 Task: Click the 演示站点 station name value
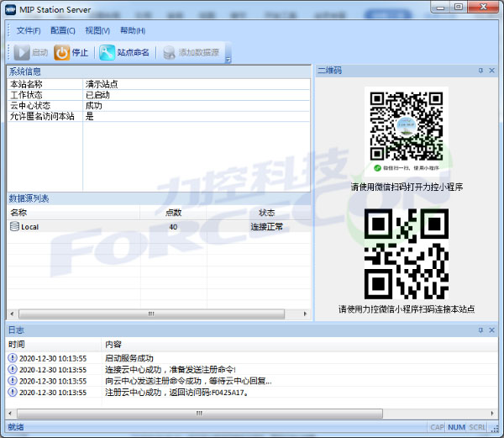click(x=102, y=84)
